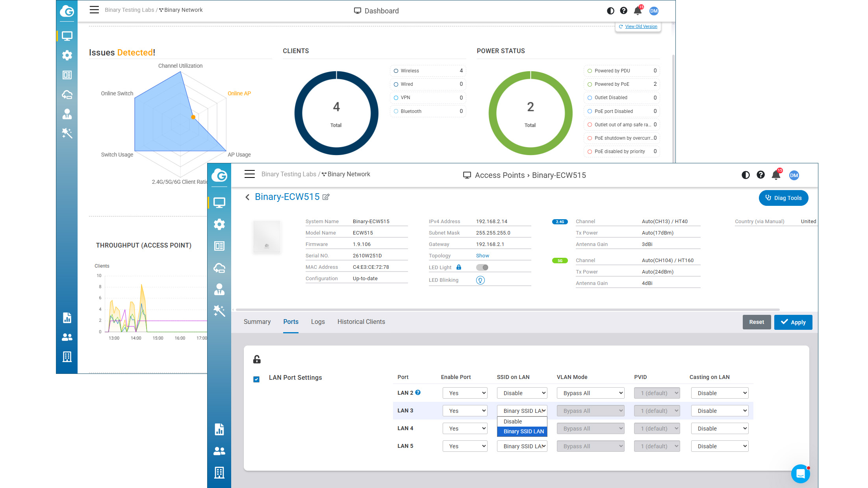Screen dimensions: 868x488
Task: Open news/list panel icon in Dashboard sidebar
Action: point(67,75)
